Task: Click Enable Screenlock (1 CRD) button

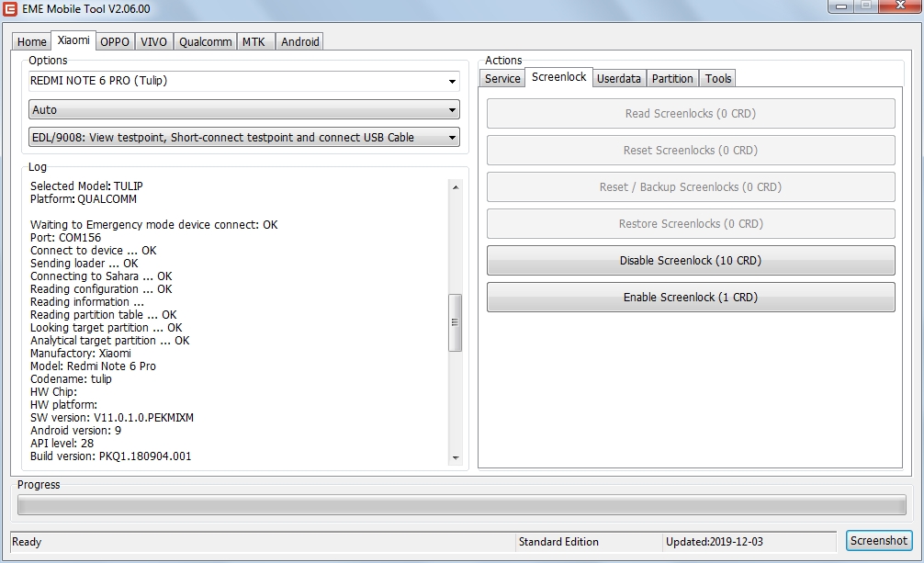Action: click(x=691, y=298)
